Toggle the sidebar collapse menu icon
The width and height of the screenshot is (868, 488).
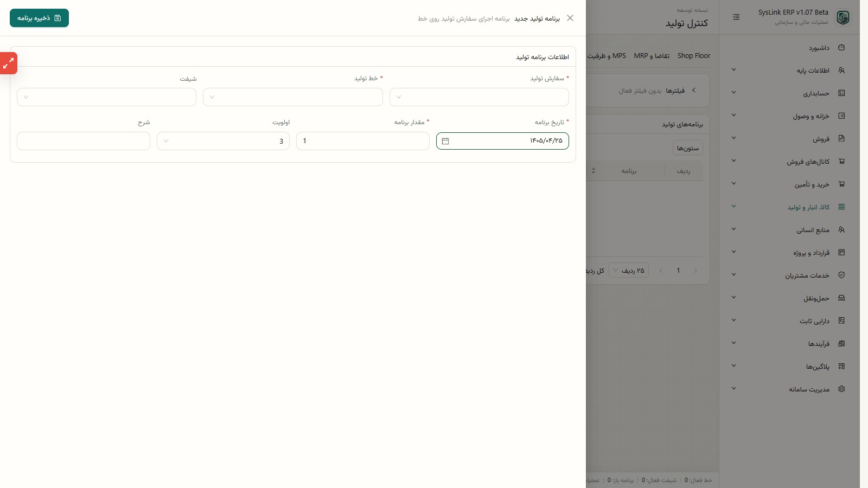(x=736, y=17)
